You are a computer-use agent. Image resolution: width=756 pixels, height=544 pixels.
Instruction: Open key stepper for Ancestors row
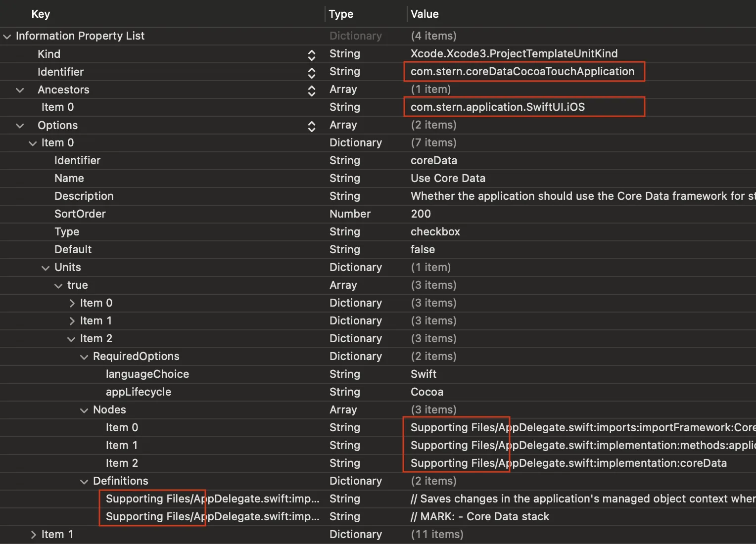[x=312, y=90]
